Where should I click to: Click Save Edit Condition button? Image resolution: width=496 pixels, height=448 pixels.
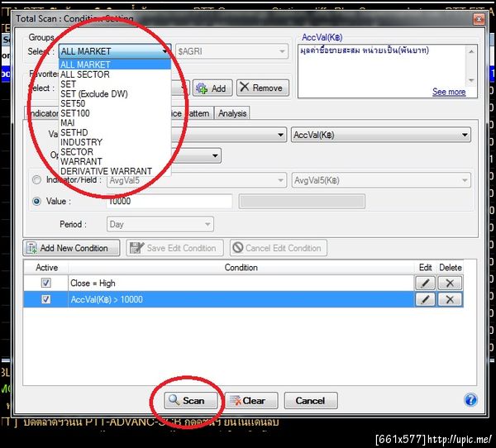click(175, 248)
